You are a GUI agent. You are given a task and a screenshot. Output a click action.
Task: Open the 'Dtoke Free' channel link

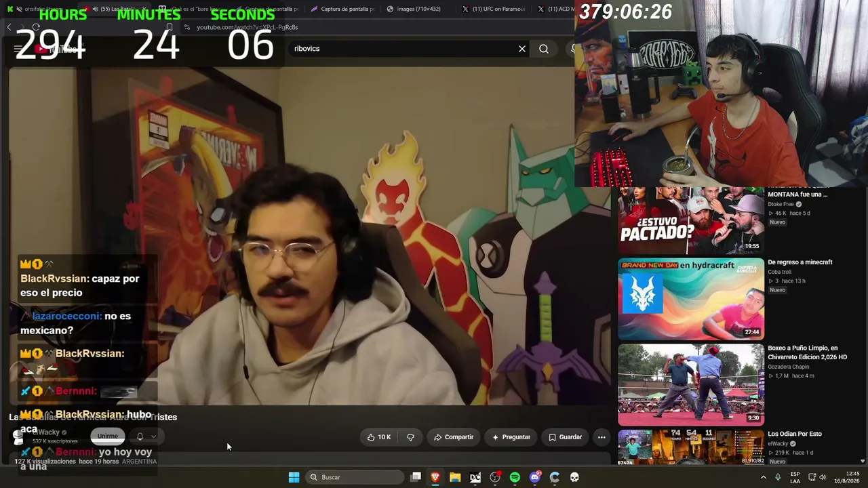[x=781, y=204]
